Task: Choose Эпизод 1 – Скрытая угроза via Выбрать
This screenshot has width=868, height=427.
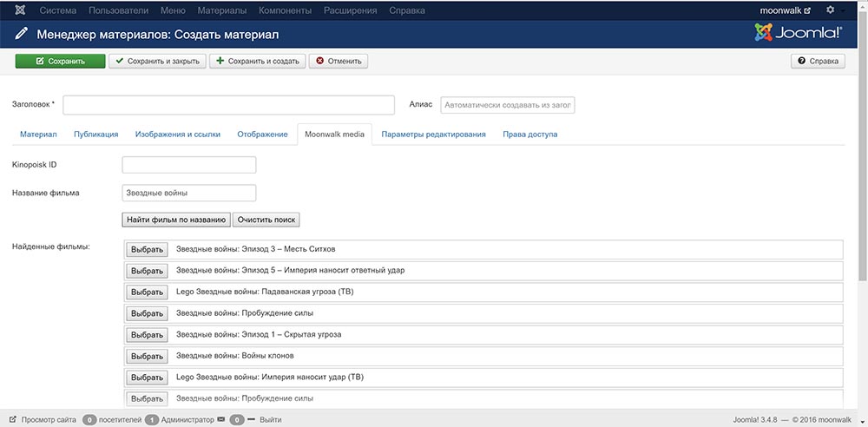Action: point(148,335)
